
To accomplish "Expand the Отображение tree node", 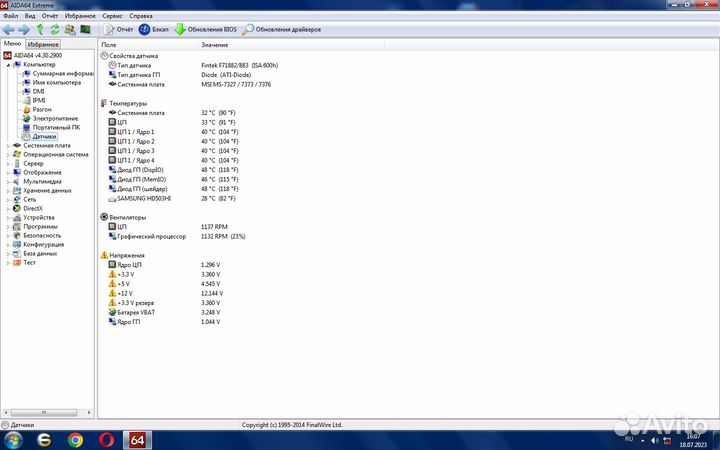I will coord(8,173).
